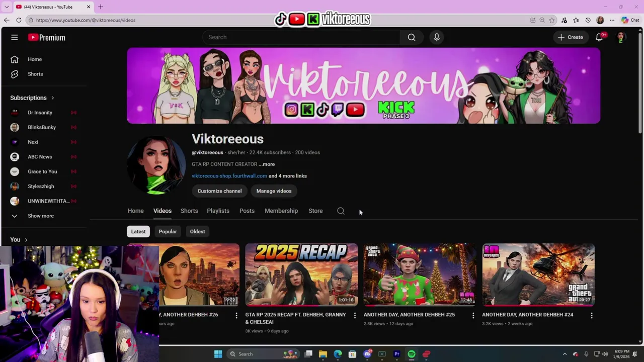Filter videos by Latest
Screen dimensions: 644x362
pos(138,231)
